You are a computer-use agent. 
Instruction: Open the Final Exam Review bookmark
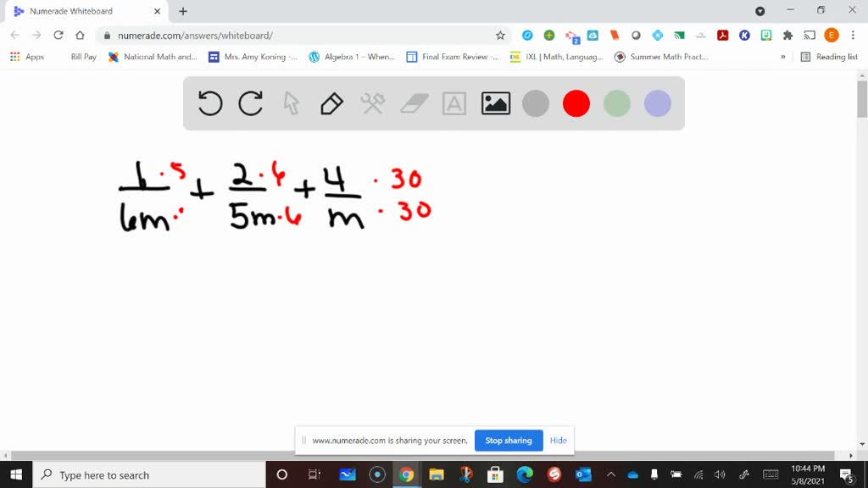coord(453,57)
